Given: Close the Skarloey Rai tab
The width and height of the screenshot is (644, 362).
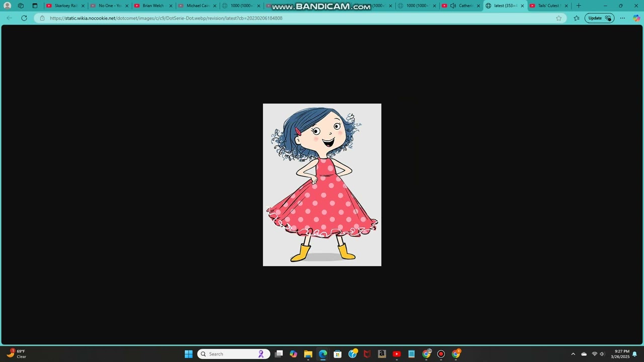Looking at the screenshot, I should (x=83, y=6).
